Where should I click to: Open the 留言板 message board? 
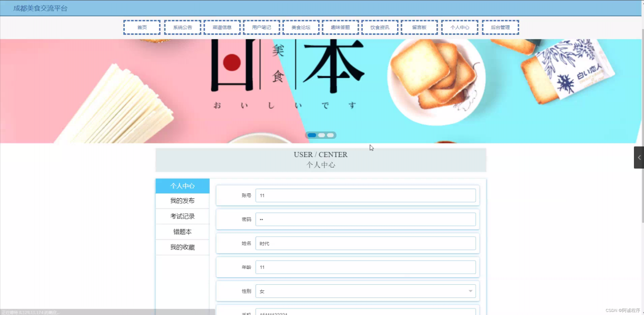[x=419, y=27]
